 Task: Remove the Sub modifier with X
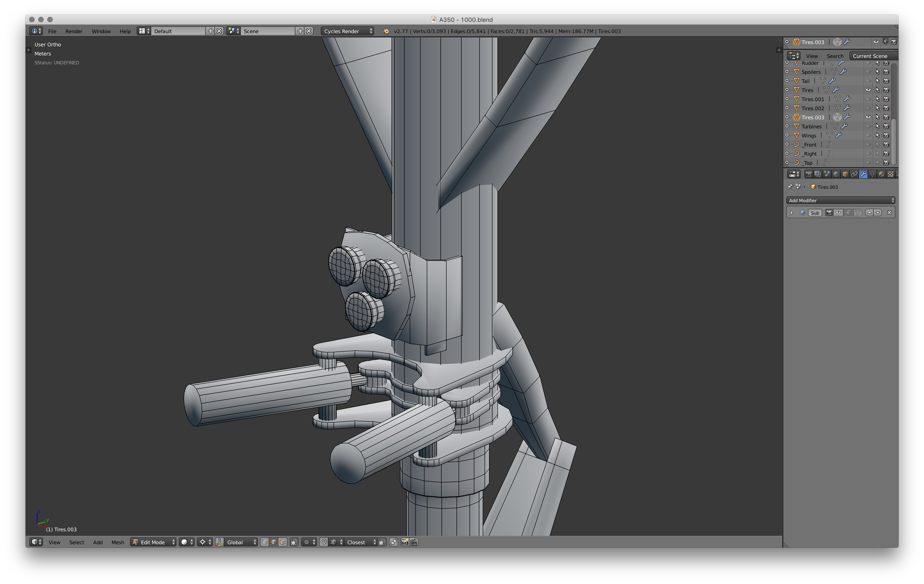click(x=889, y=212)
